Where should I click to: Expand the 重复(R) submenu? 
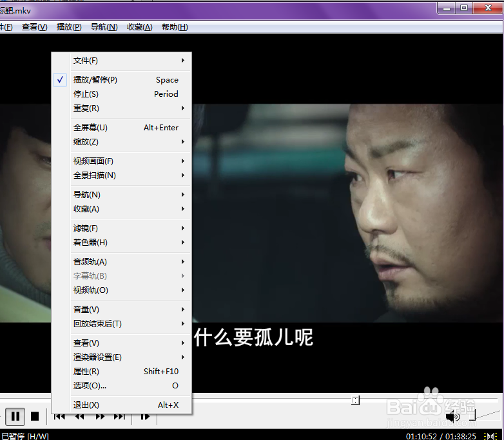pos(122,108)
